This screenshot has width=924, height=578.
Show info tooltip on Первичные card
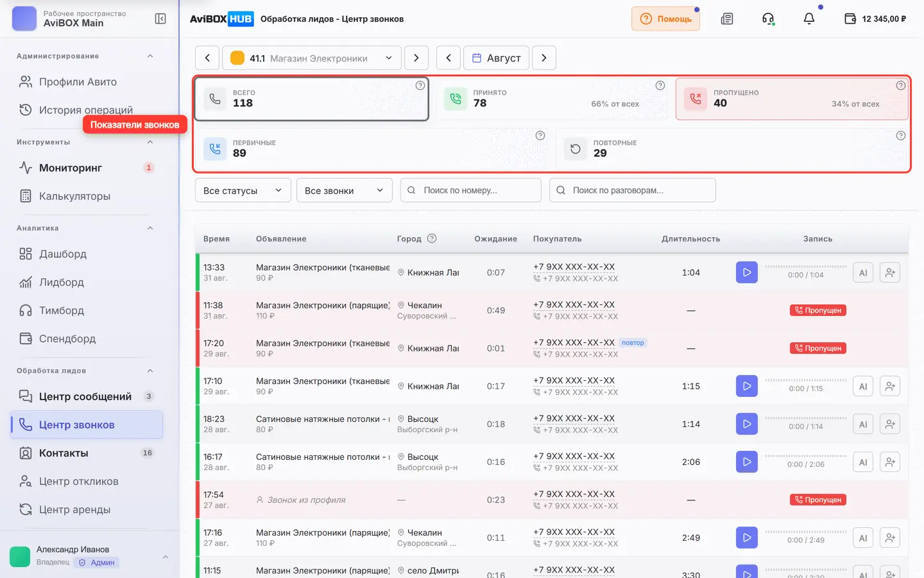coord(540,136)
